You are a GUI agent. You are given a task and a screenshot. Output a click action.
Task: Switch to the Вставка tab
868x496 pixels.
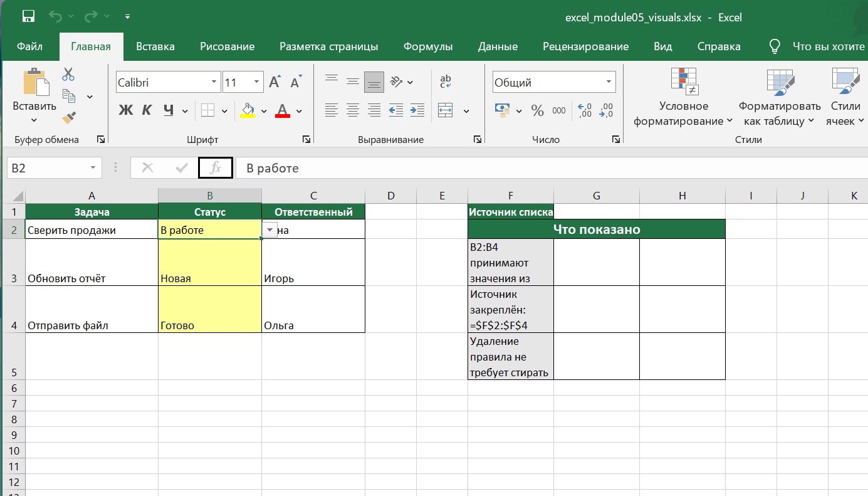155,46
